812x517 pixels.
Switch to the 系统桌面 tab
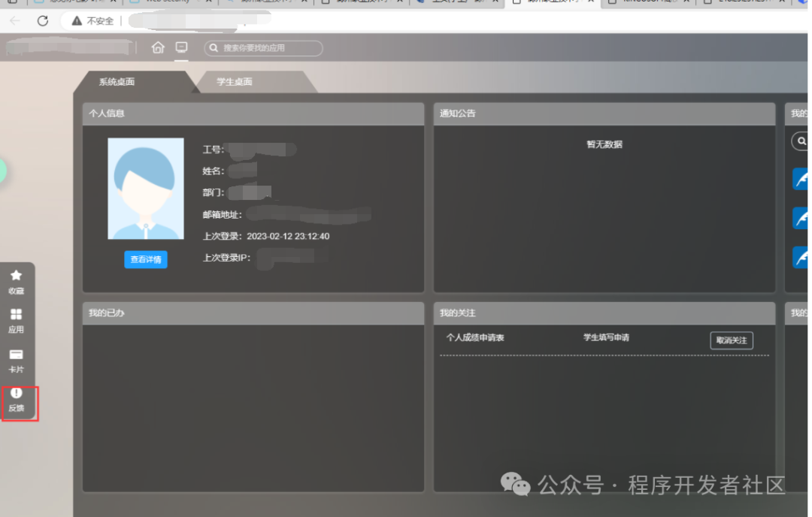coord(117,82)
